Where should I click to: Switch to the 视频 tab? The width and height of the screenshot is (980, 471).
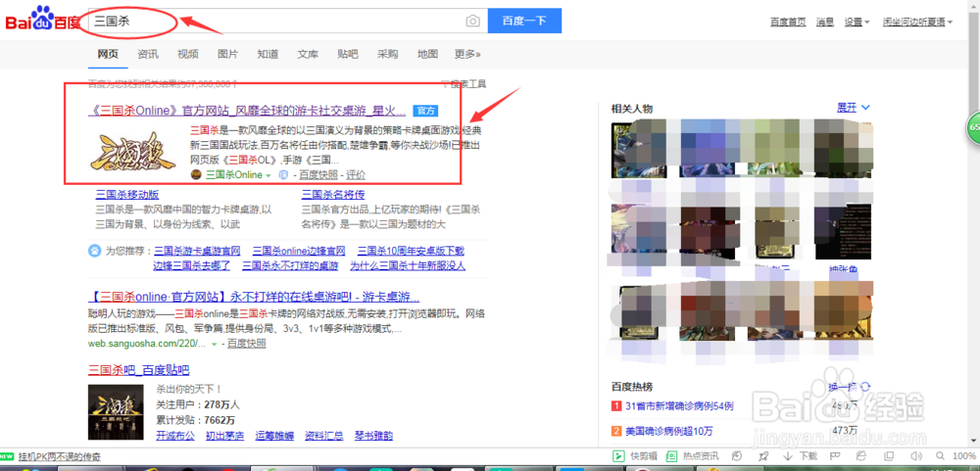click(x=188, y=55)
